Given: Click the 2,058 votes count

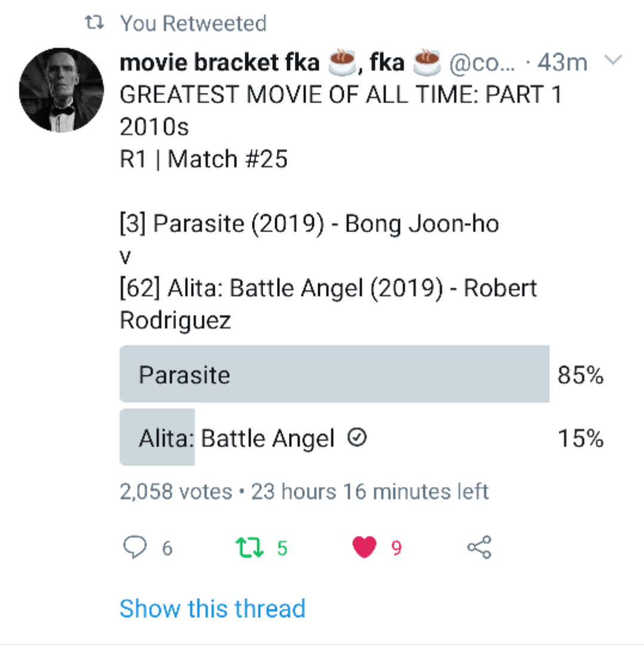Looking at the screenshot, I should tap(176, 492).
